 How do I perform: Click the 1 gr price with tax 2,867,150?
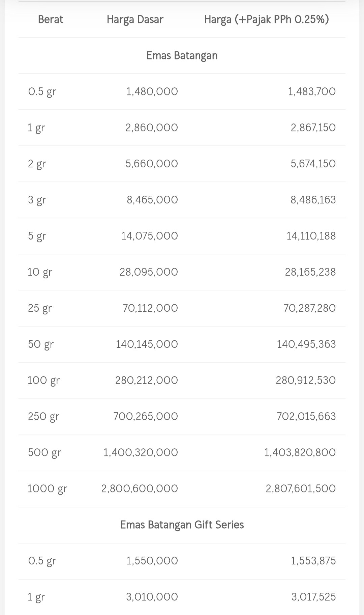click(x=313, y=128)
